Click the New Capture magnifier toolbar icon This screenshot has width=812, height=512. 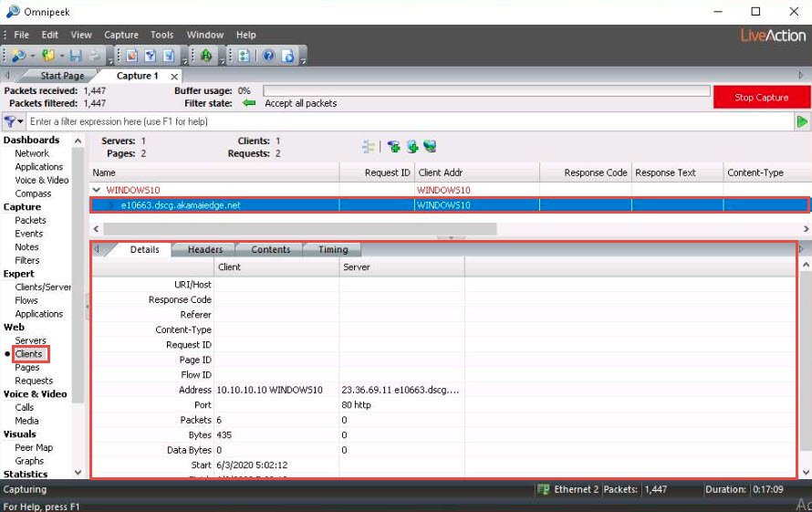click(x=18, y=55)
